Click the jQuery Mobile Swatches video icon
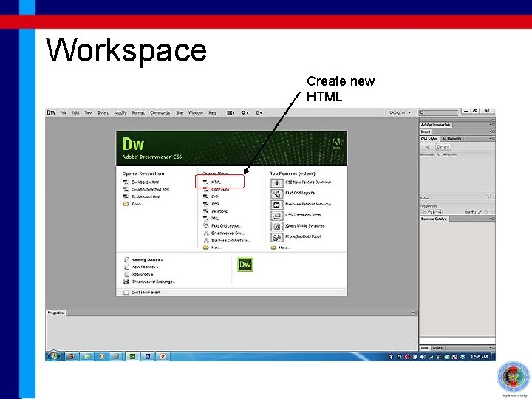 pos(277,227)
